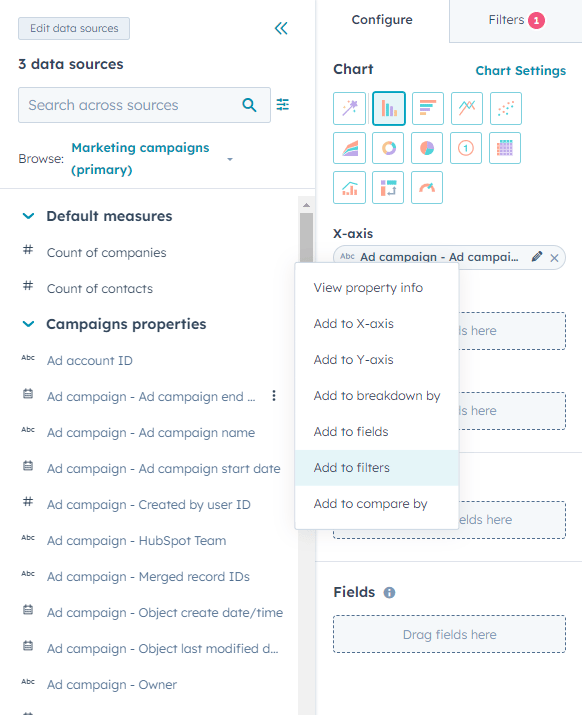The height and width of the screenshot is (715, 582).
Task: Collapse the data sources panel with double chevron
Action: pyautogui.click(x=281, y=28)
